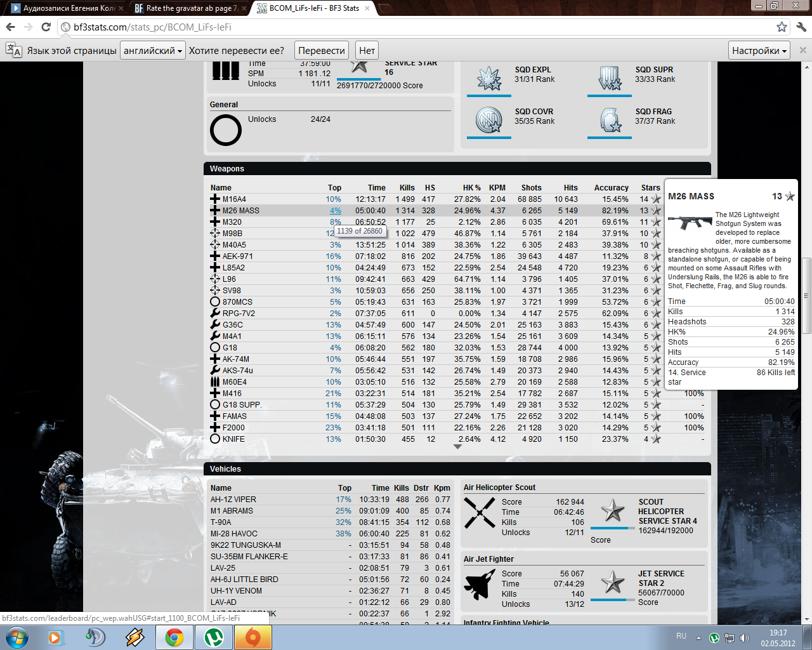Open the 38% Top link for MI-28 HAVOC

pos(344,534)
